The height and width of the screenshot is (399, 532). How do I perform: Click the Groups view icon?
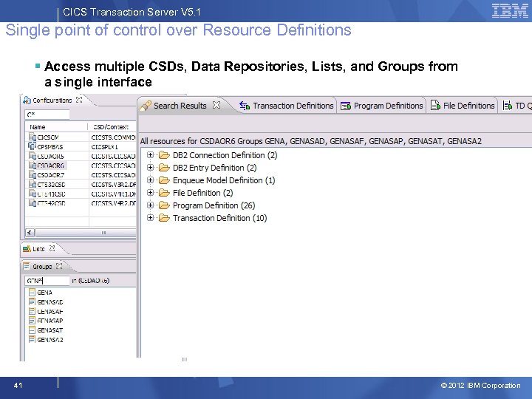coord(27,266)
